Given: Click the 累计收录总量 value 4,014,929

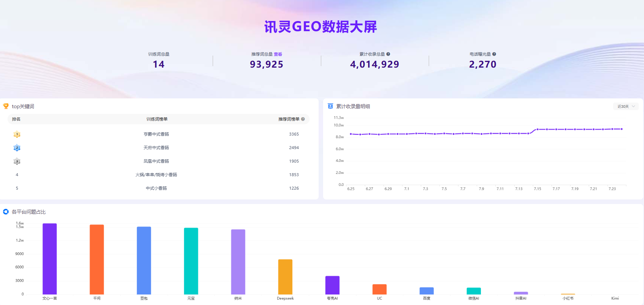Looking at the screenshot, I should coord(375,64).
